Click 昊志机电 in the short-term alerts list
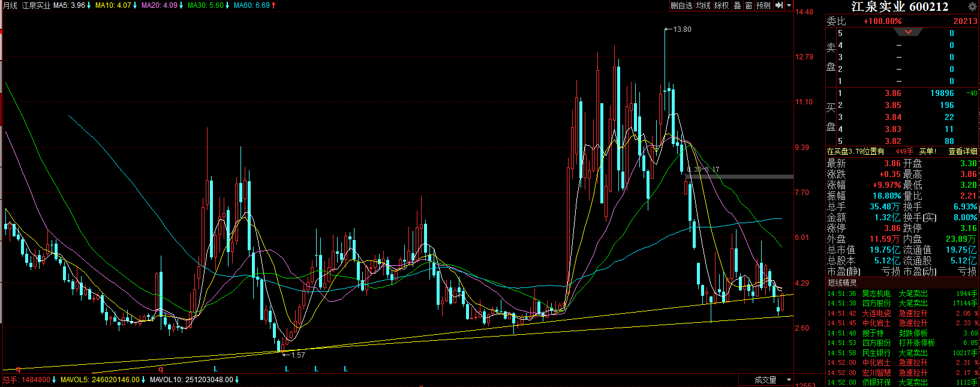 (x=876, y=293)
